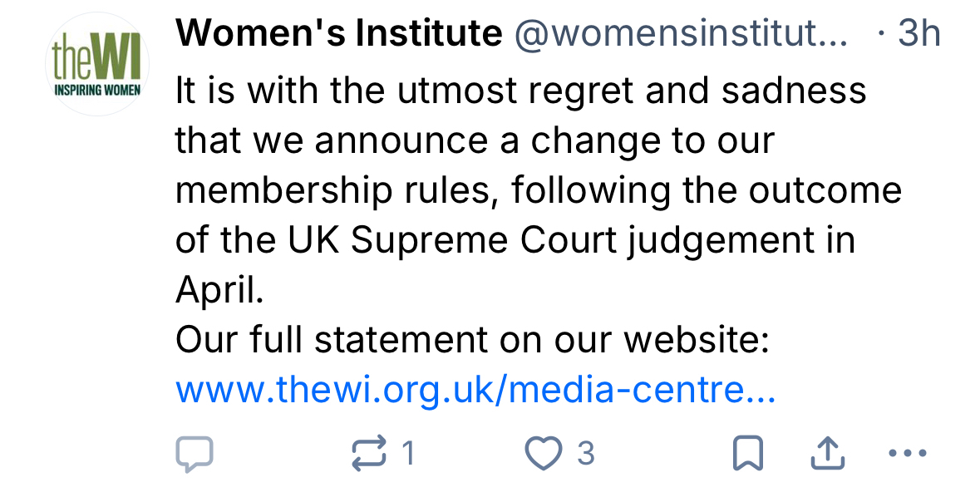This screenshot has height=497, width=980.
Task: Bookmark this Women's Institute post
Action: pos(747,454)
